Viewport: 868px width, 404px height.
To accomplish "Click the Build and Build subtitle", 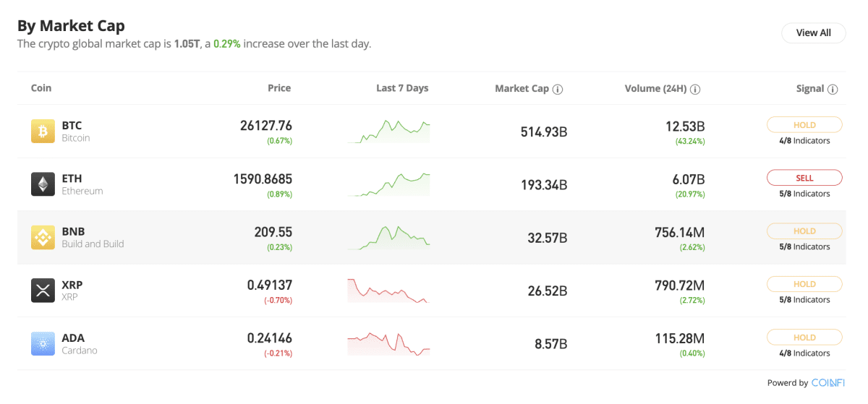I will click(x=93, y=244).
